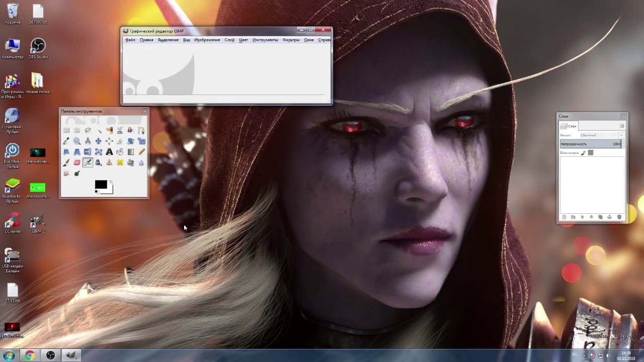Open the Слой menu

coord(229,40)
